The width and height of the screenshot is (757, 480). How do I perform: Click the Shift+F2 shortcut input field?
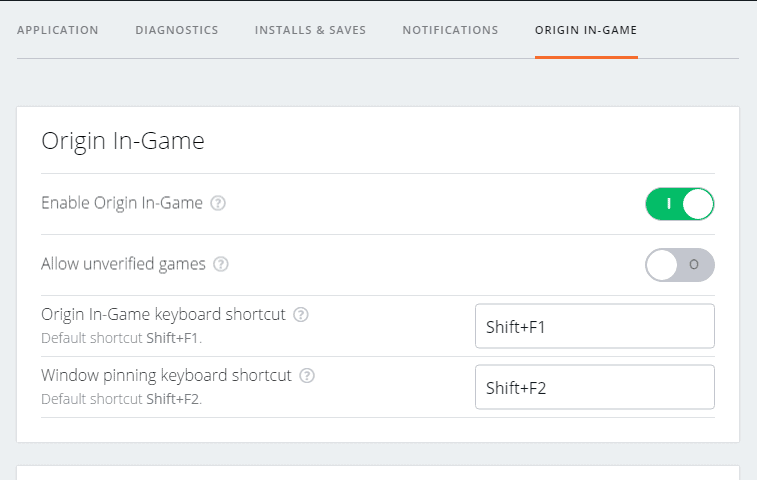click(595, 387)
